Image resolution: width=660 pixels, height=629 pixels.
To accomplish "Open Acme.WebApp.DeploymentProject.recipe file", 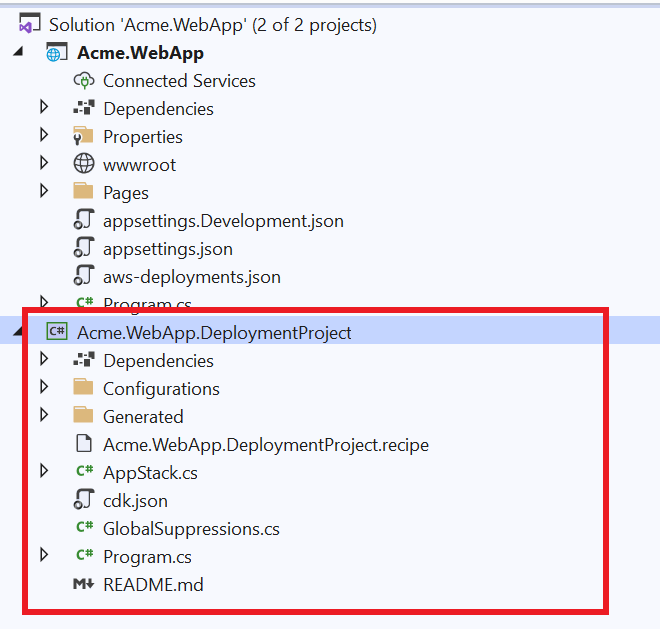I will [266, 445].
